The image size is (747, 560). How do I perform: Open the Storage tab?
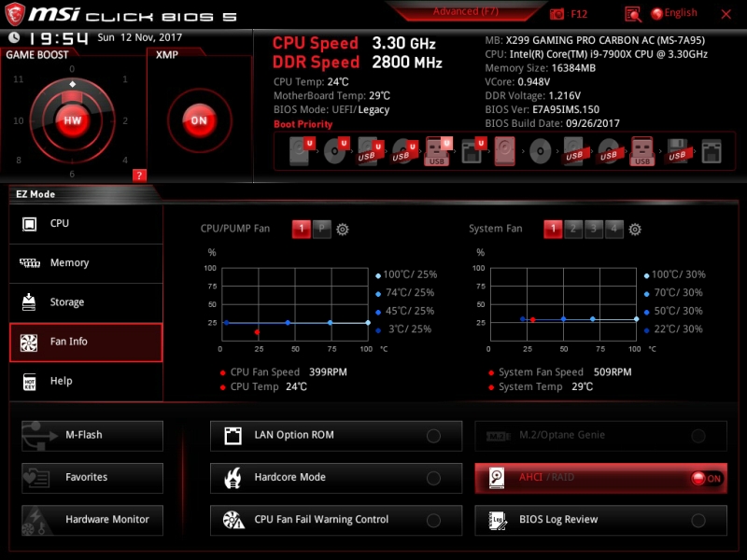tap(86, 302)
